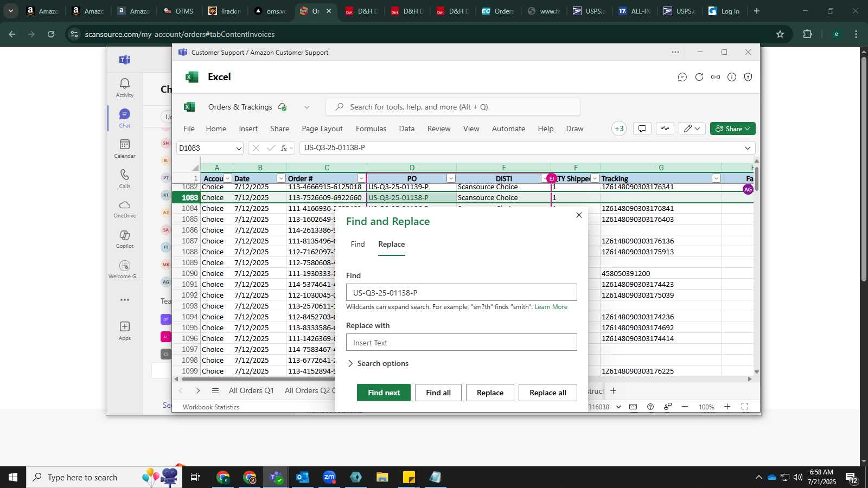Open the Data ribbon tab

(x=407, y=129)
